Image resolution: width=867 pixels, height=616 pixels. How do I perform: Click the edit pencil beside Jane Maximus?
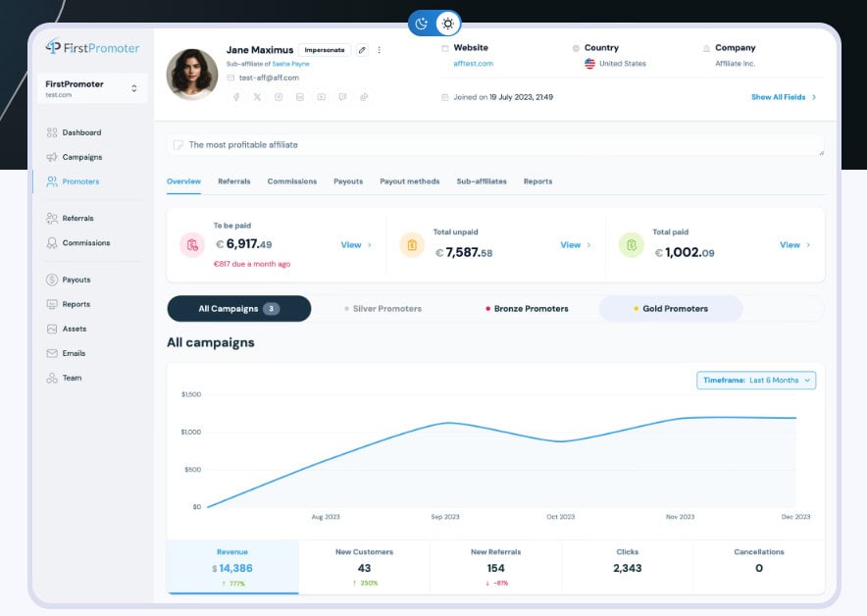pos(363,49)
